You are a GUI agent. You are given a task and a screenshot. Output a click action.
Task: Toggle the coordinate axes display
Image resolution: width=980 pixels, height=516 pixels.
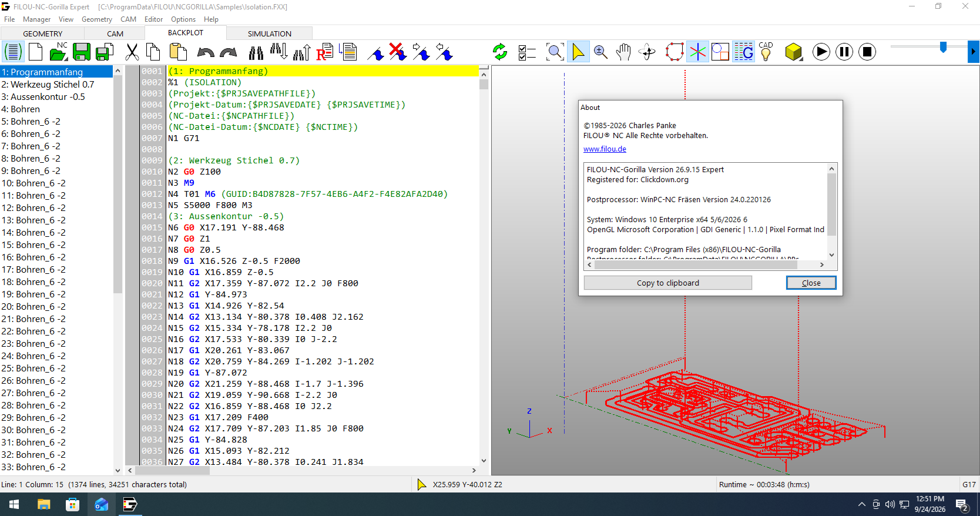click(x=697, y=52)
